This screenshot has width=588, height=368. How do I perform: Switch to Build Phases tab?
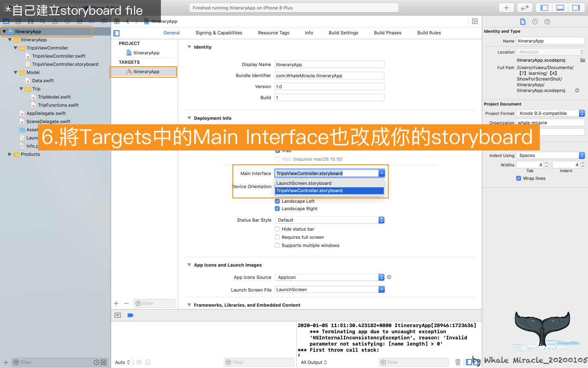pos(388,33)
